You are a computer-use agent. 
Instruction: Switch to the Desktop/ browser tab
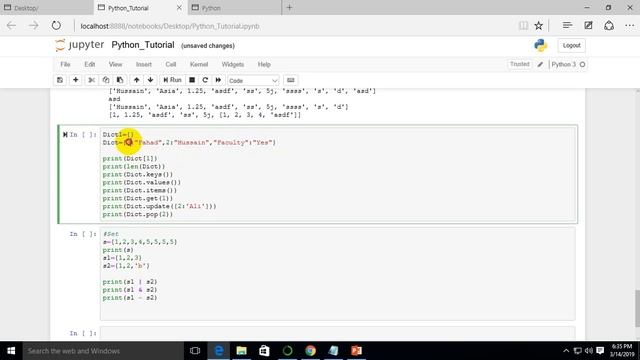coord(46,8)
